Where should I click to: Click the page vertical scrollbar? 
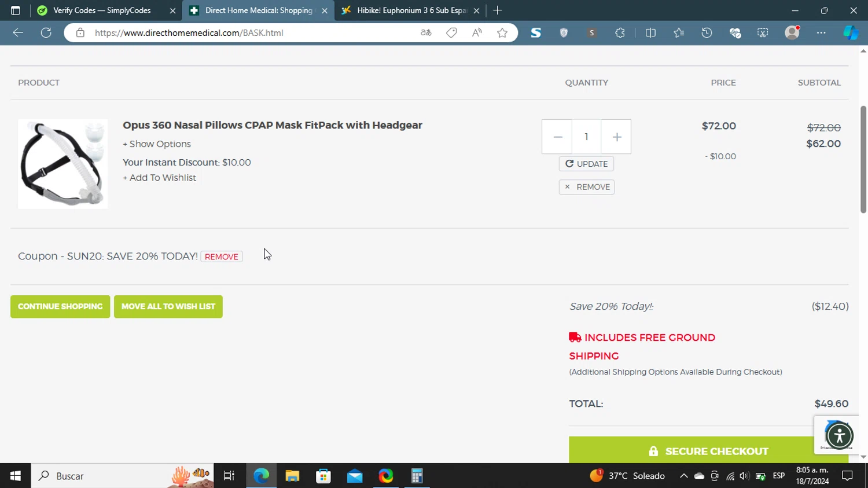863,159
